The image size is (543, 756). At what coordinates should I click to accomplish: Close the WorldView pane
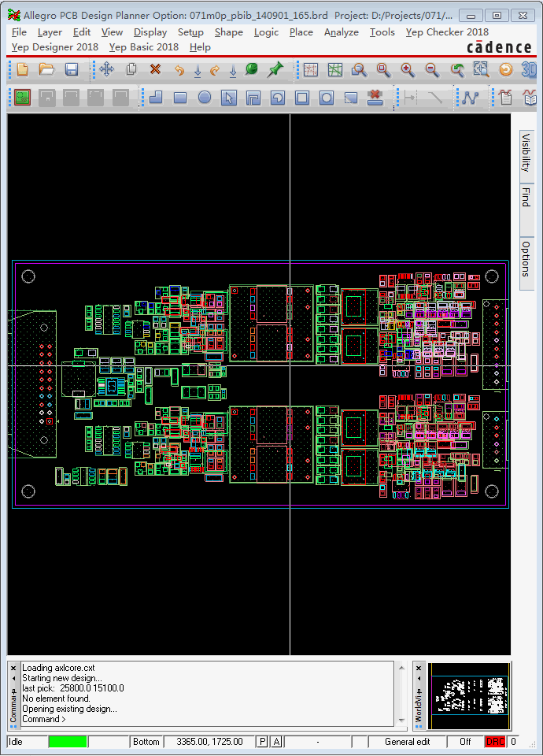(419, 668)
